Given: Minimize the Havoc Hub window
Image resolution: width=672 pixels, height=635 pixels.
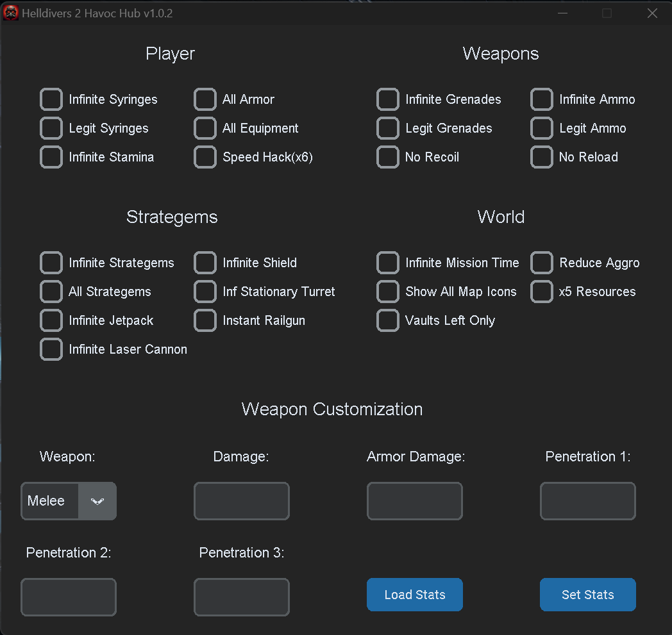Looking at the screenshot, I should [563, 13].
